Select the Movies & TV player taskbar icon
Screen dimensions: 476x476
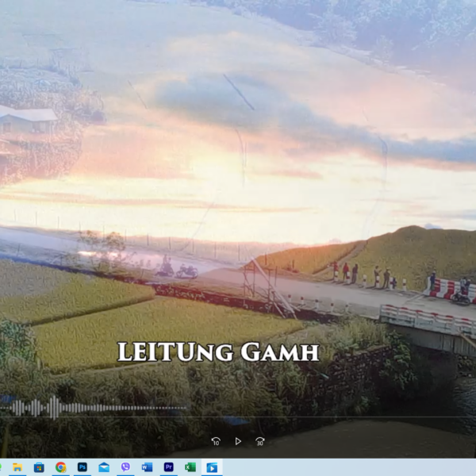pos(212,467)
